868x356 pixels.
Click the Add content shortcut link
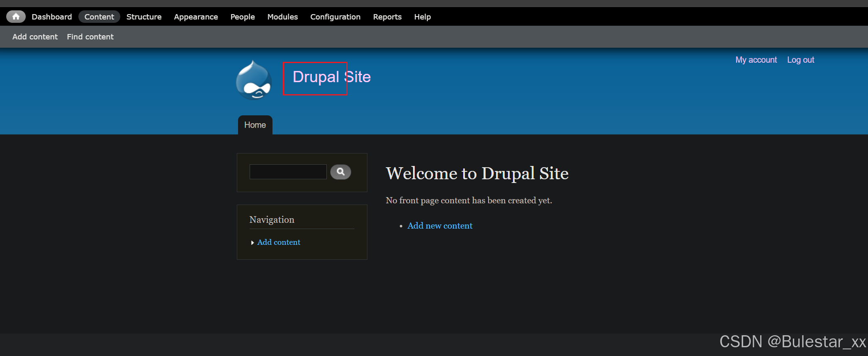pyautogui.click(x=35, y=37)
